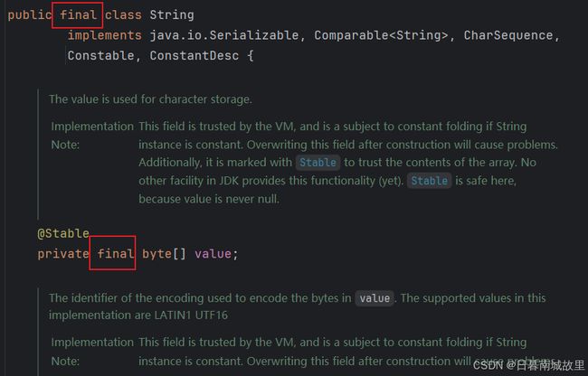
Task: Click the first Stable link in the docs
Action: [x=318, y=163]
